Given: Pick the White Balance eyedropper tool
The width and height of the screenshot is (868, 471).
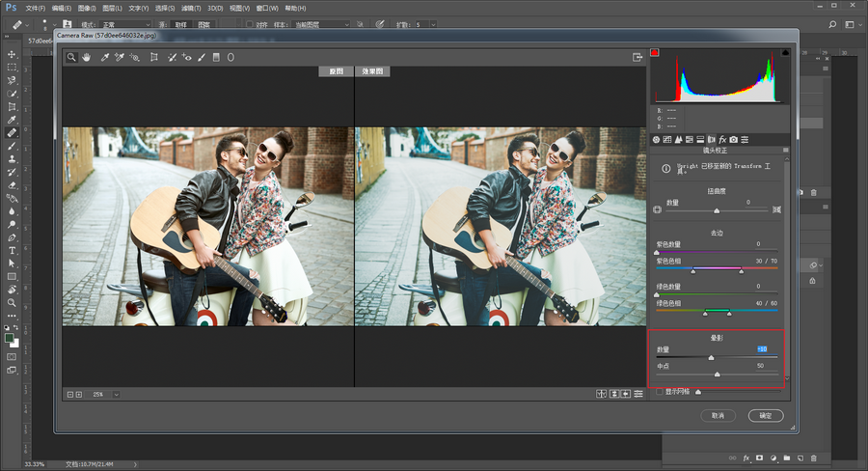Looking at the screenshot, I should pos(105,58).
